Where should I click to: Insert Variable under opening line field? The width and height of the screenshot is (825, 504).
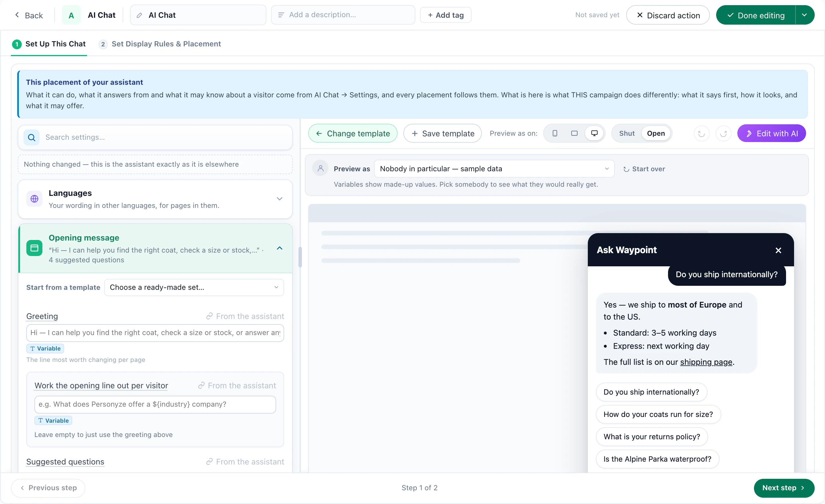(x=53, y=420)
